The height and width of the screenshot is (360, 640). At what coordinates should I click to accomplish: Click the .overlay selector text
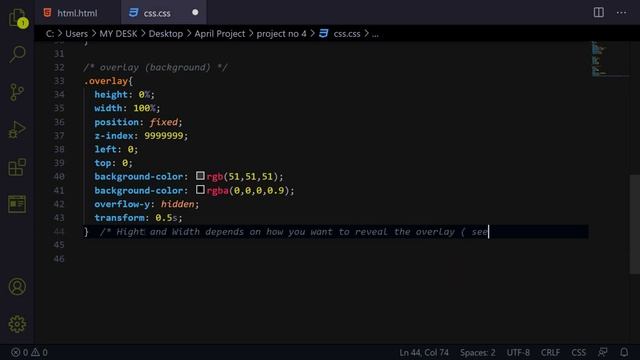coord(106,81)
